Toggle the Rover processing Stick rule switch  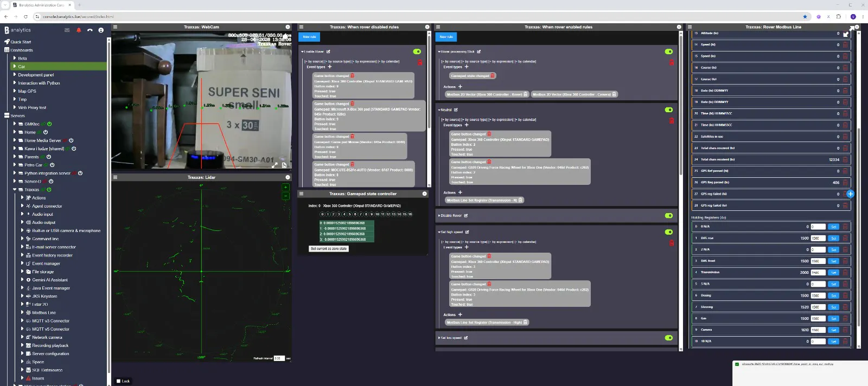pyautogui.click(x=669, y=52)
